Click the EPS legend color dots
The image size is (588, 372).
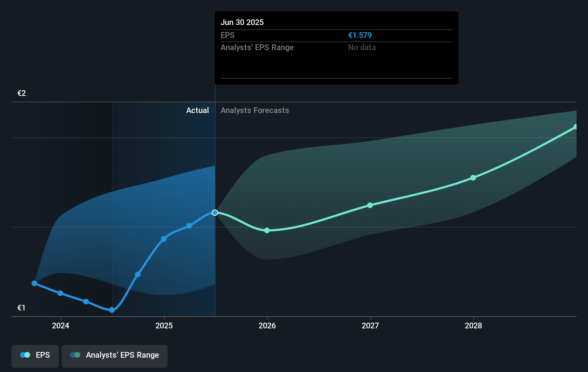25,355
